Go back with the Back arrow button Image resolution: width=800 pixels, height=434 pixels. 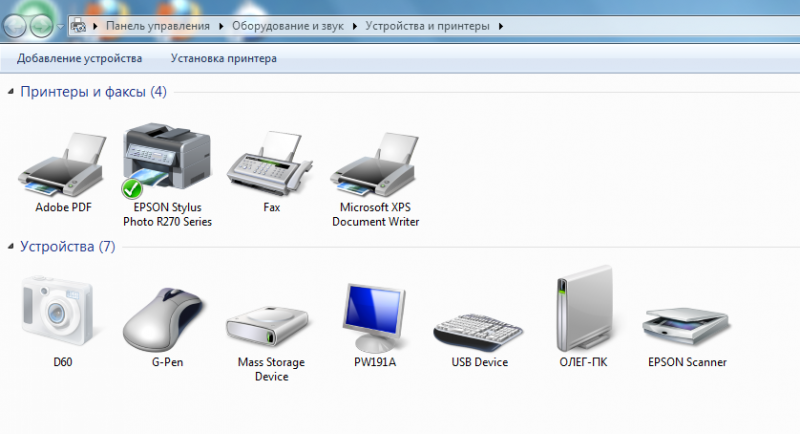click(x=15, y=25)
